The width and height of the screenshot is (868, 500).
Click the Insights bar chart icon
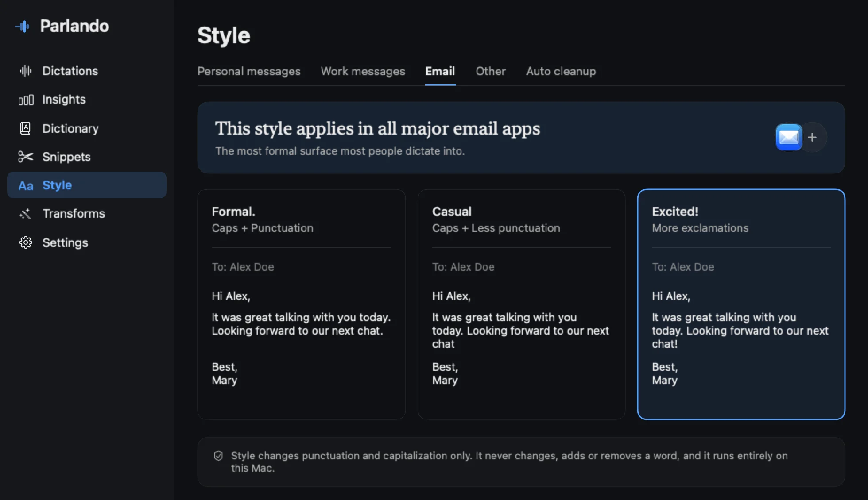coord(26,100)
